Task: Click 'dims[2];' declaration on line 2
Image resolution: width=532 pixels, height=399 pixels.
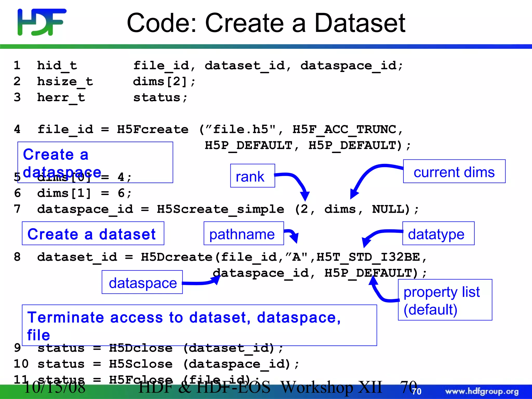Action: coord(164,82)
